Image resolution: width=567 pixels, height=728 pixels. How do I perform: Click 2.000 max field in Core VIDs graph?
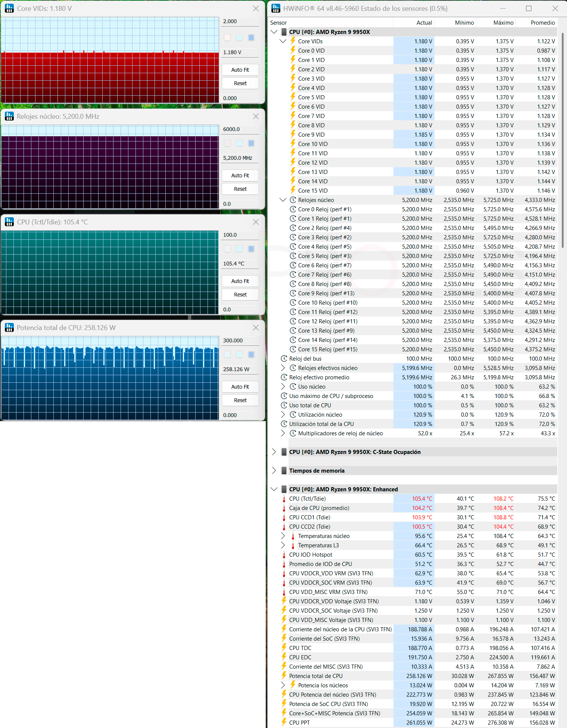[x=240, y=21]
